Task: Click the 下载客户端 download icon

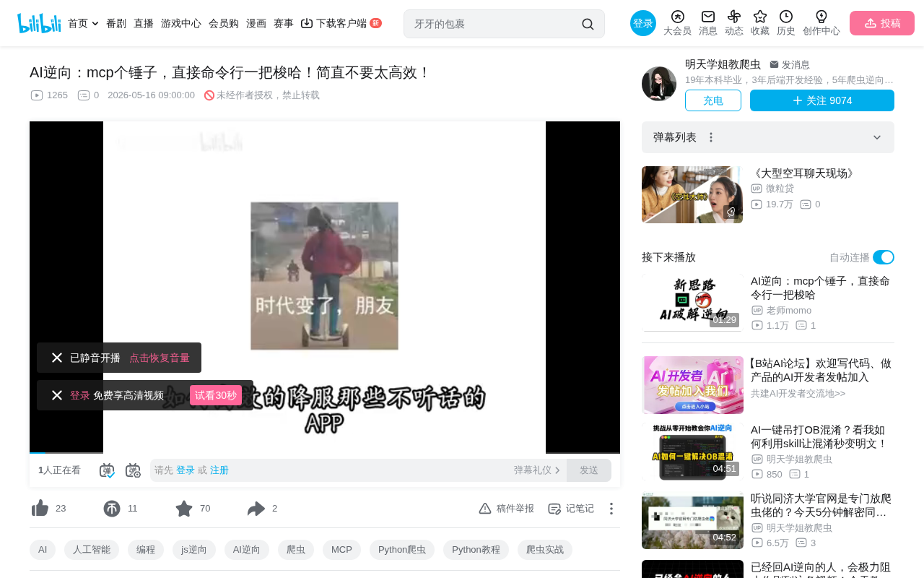Action: pyautogui.click(x=307, y=23)
